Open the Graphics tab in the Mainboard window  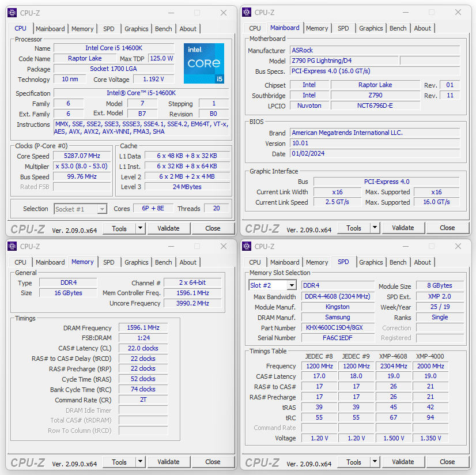click(x=371, y=28)
